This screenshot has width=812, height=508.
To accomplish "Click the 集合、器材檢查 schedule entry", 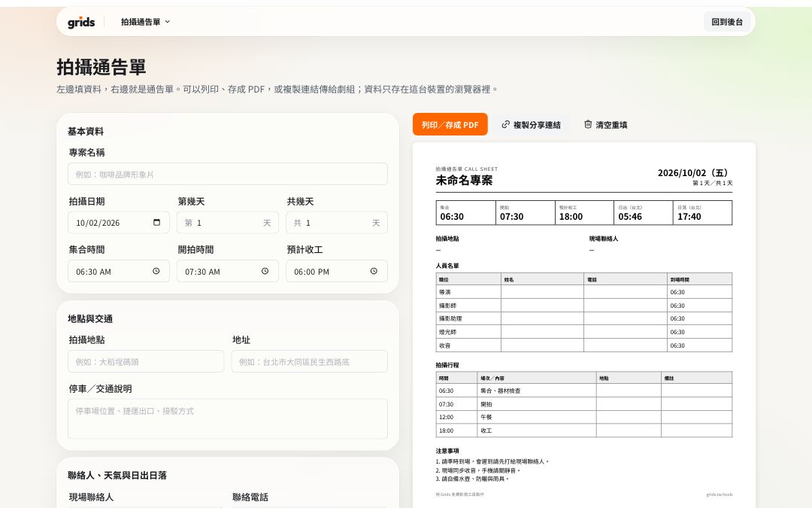I will click(500, 391).
